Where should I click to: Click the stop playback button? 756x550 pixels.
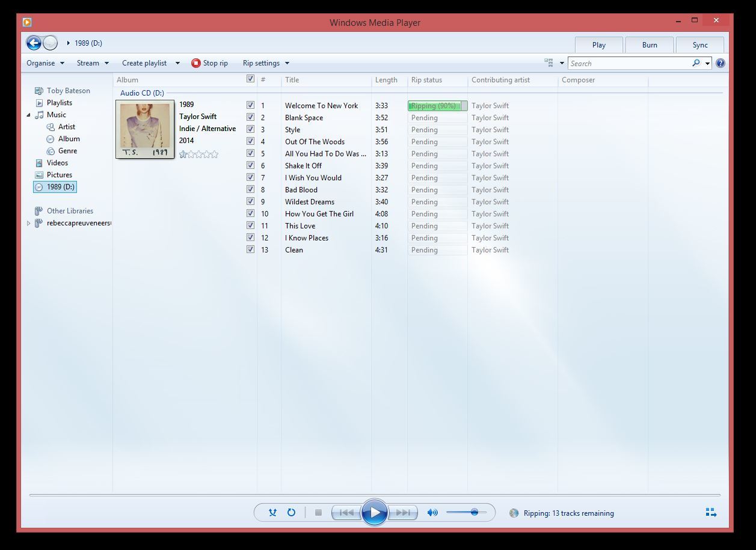coord(318,513)
